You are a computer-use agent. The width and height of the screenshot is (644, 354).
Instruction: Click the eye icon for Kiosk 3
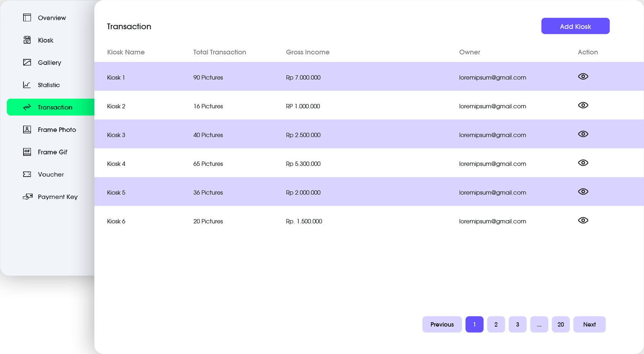583,134
